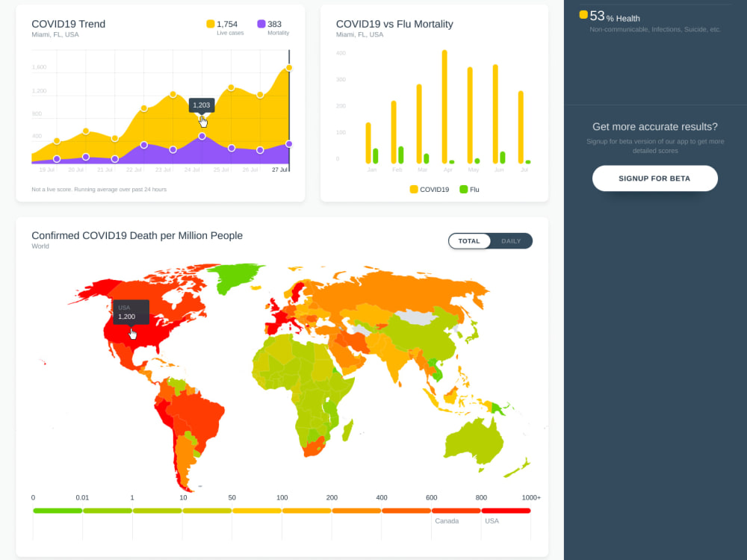The image size is (747, 560).
Task: Click the 22 Jul live cases point
Action: click(x=144, y=108)
